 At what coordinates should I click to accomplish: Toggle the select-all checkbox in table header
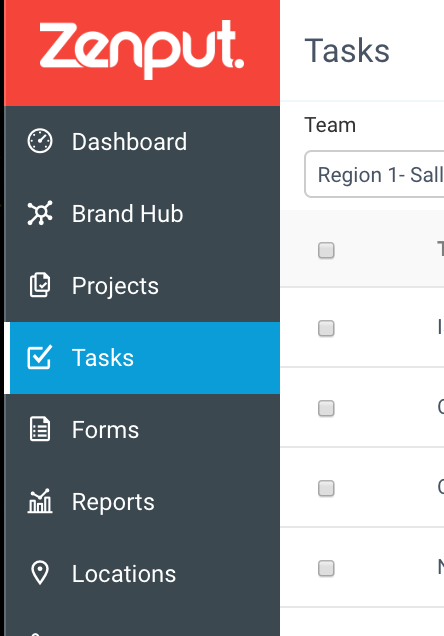(x=326, y=250)
